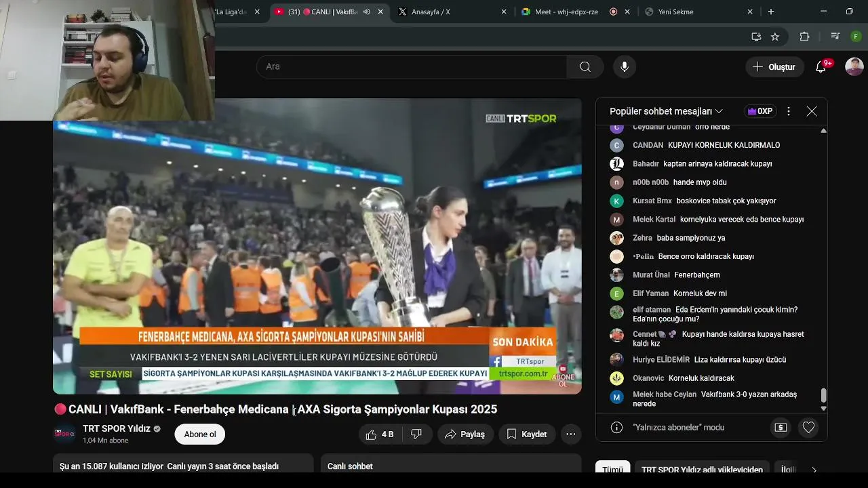Open a new browser tab
This screenshot has height=488, width=868.
coord(771,12)
